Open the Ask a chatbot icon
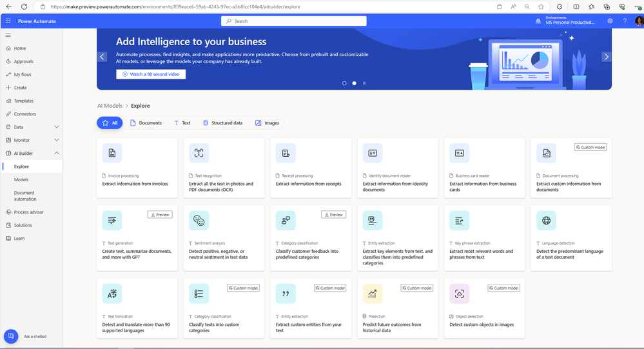The width and height of the screenshot is (644, 349). pyautogui.click(x=11, y=336)
